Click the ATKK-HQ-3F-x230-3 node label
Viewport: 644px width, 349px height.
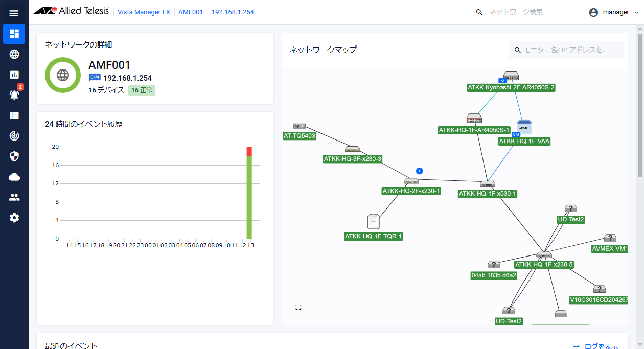coord(353,159)
